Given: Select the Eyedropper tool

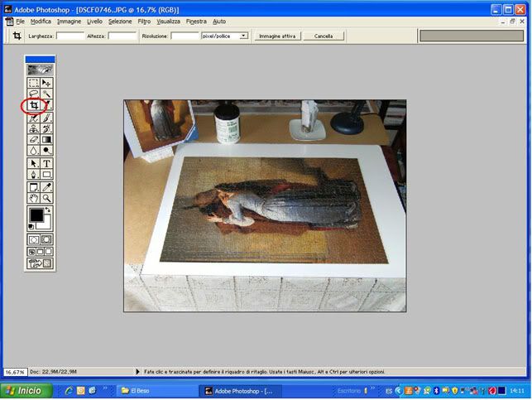Looking at the screenshot, I should pyautogui.click(x=46, y=187).
